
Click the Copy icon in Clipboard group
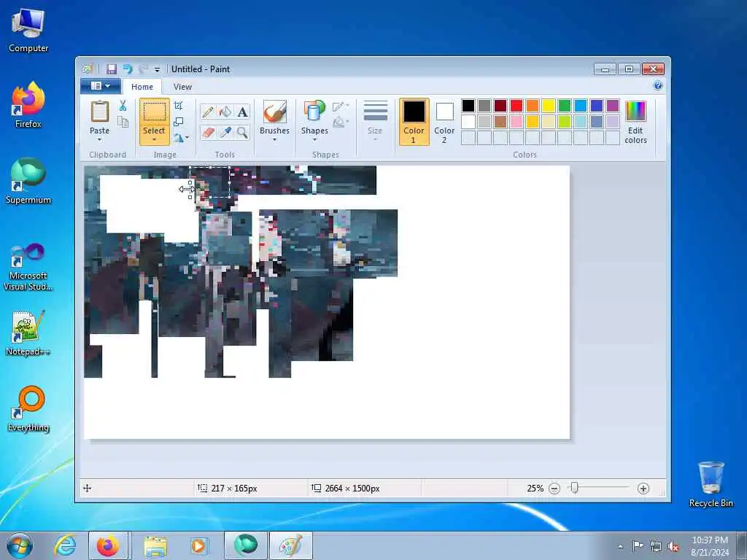point(123,122)
